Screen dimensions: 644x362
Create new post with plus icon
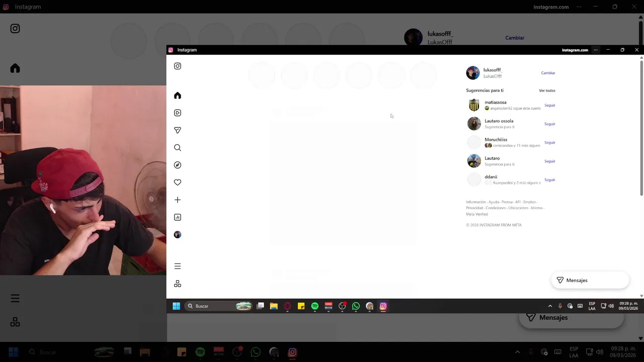tap(178, 200)
